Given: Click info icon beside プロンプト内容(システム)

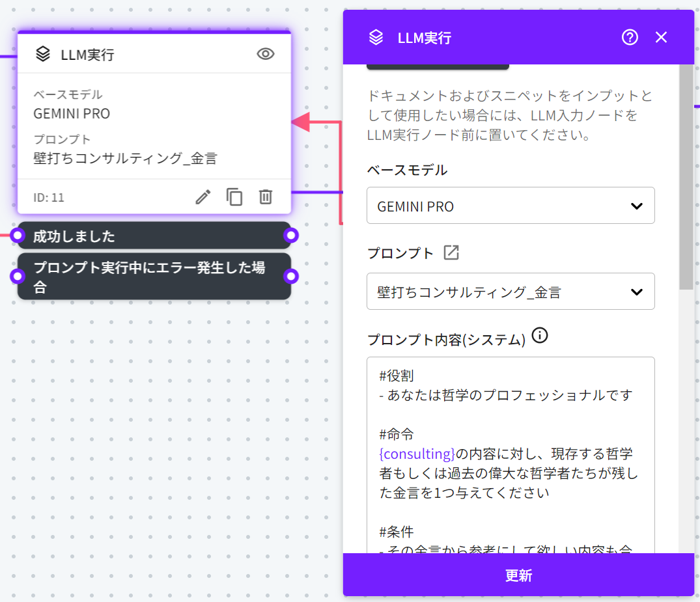Looking at the screenshot, I should tap(540, 336).
